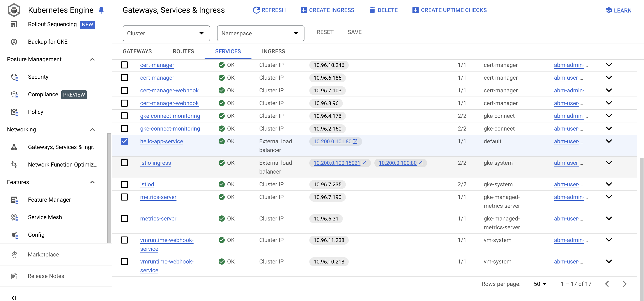Go to previous page arrow

607,284
